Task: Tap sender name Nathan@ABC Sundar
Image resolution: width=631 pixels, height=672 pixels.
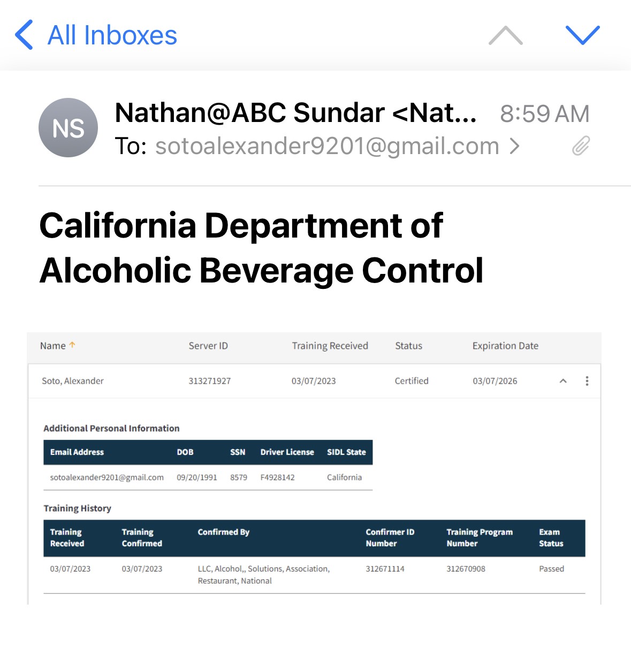Action: click(295, 113)
